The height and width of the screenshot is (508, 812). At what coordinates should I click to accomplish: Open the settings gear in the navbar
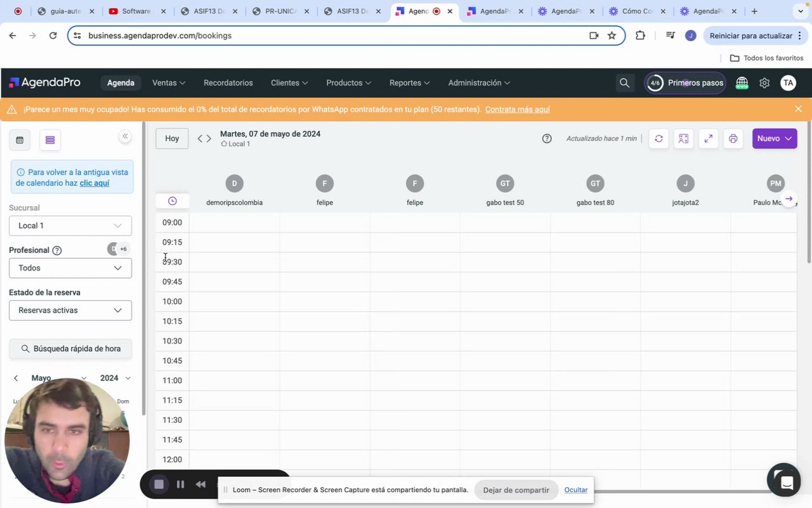pos(764,83)
